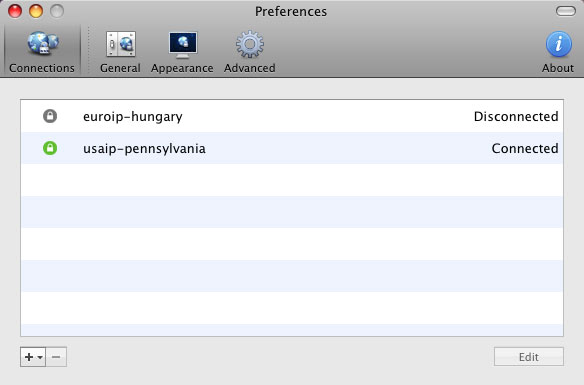Switch to the Appearance pane

tap(182, 51)
